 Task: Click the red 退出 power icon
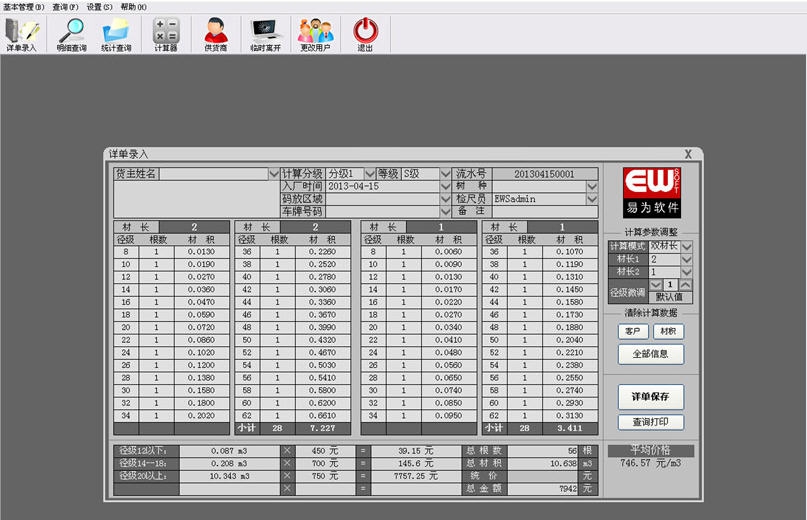[365, 31]
